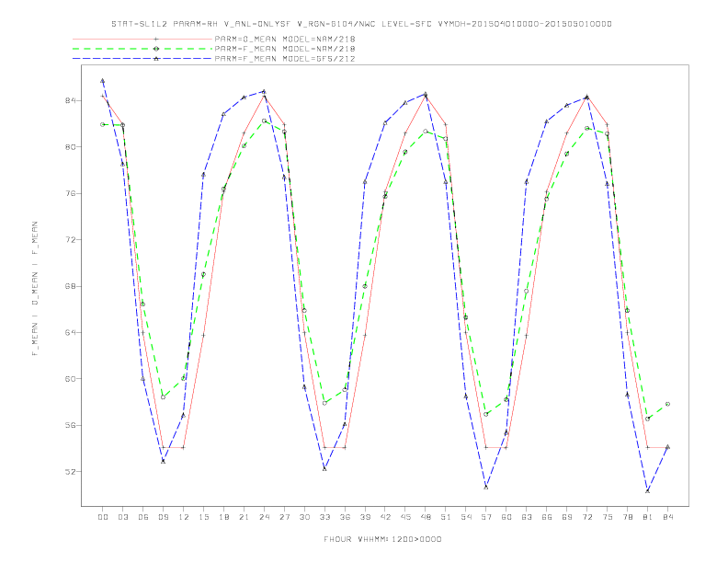The width and height of the screenshot is (728, 563).
Task: Click x-axis tick label 18
Action: click(x=224, y=517)
